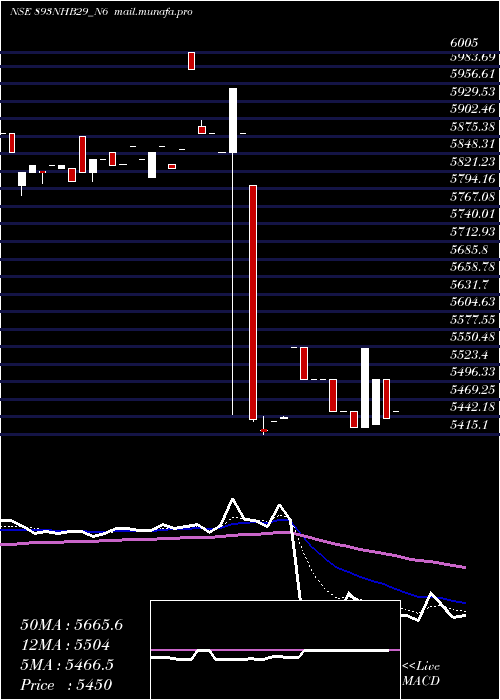The width and height of the screenshot is (500, 700).
Task: Select the 5875.38 price level label
Action: coord(472,126)
